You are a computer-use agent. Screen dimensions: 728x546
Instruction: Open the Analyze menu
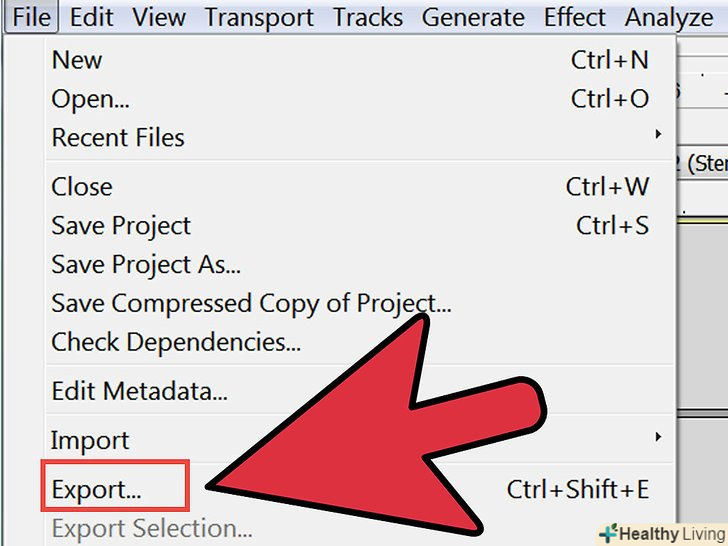(x=669, y=17)
